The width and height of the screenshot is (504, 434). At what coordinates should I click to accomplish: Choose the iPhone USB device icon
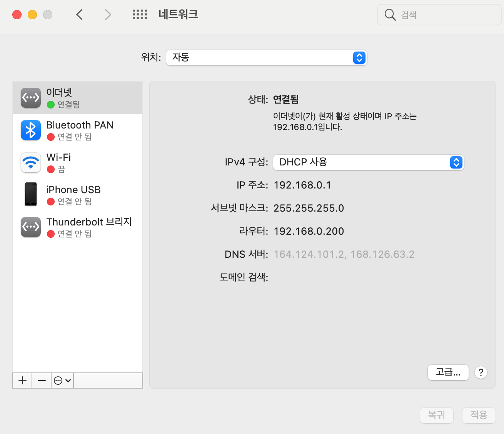pos(31,195)
